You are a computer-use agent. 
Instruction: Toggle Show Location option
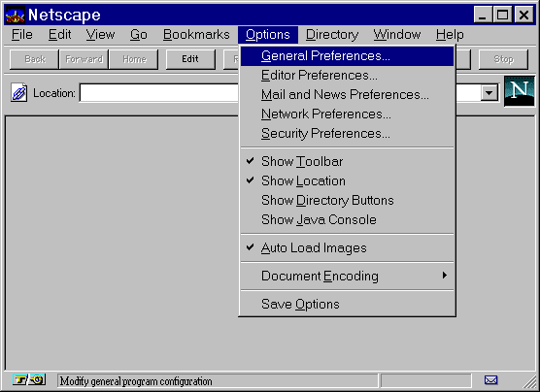click(347, 180)
